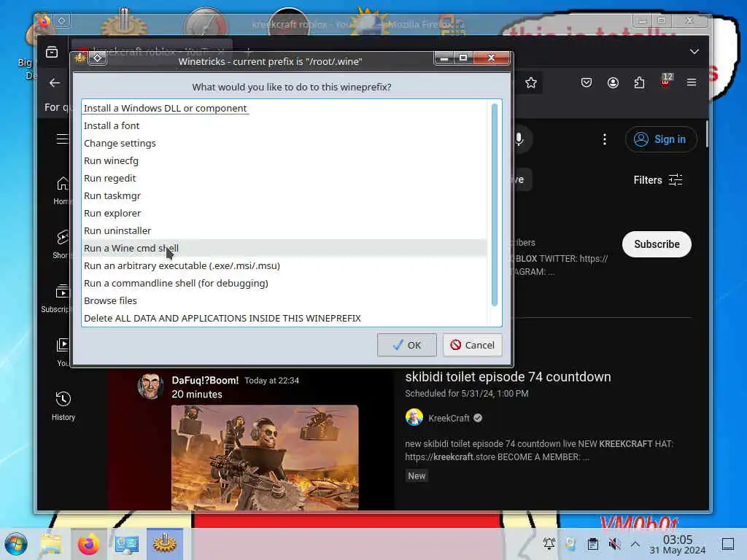The image size is (747, 560).
Task: Open the clock showing 03:05
Action: click(678, 544)
